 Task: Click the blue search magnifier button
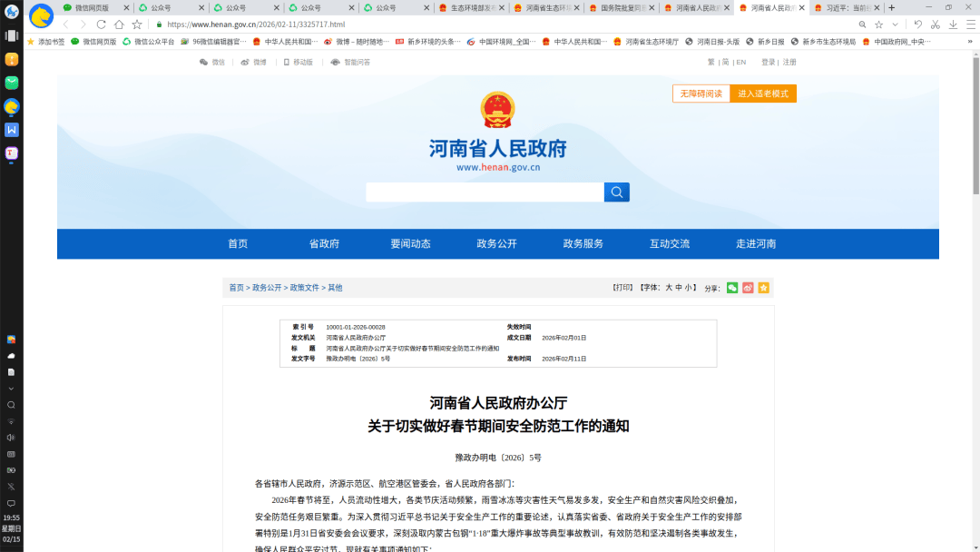(616, 192)
